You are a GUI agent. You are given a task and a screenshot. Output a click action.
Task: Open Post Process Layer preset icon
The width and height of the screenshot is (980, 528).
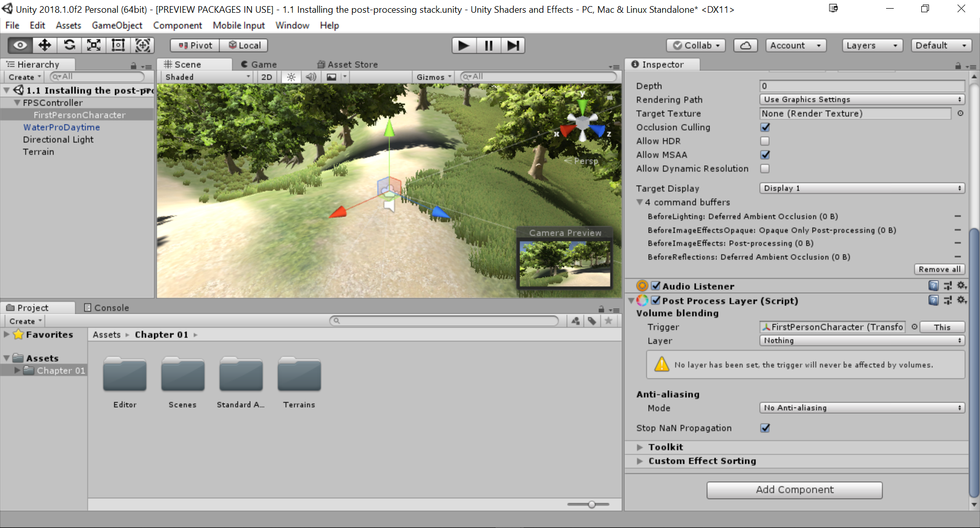click(x=948, y=300)
